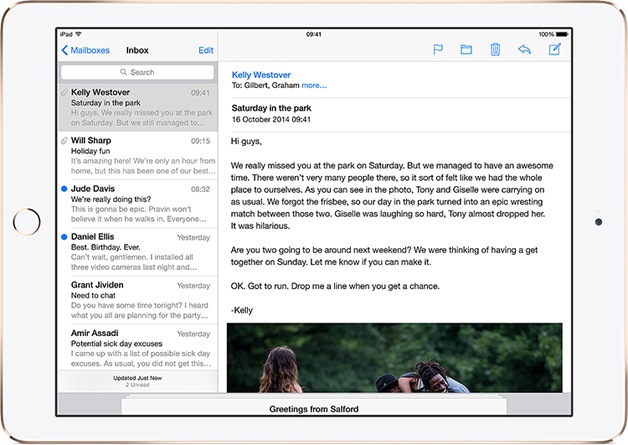Reply using the arrow icon
The height and width of the screenshot is (445, 628).
tap(524, 49)
